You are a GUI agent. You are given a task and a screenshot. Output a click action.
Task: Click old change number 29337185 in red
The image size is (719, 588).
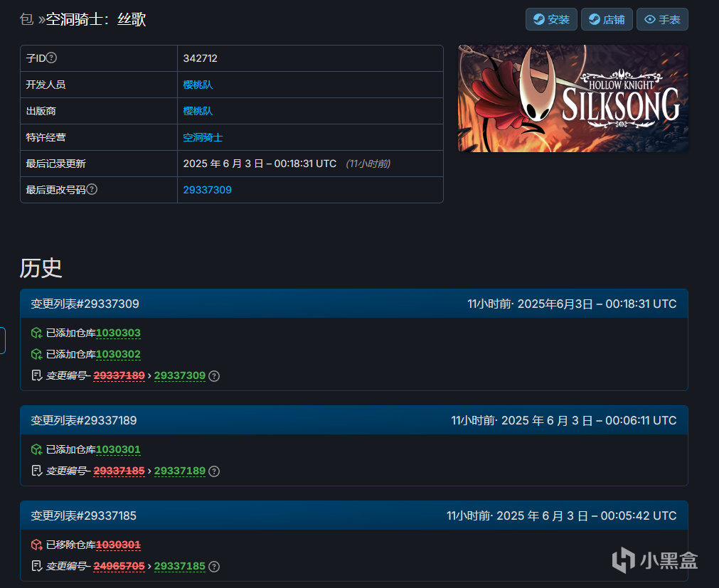[x=119, y=471]
